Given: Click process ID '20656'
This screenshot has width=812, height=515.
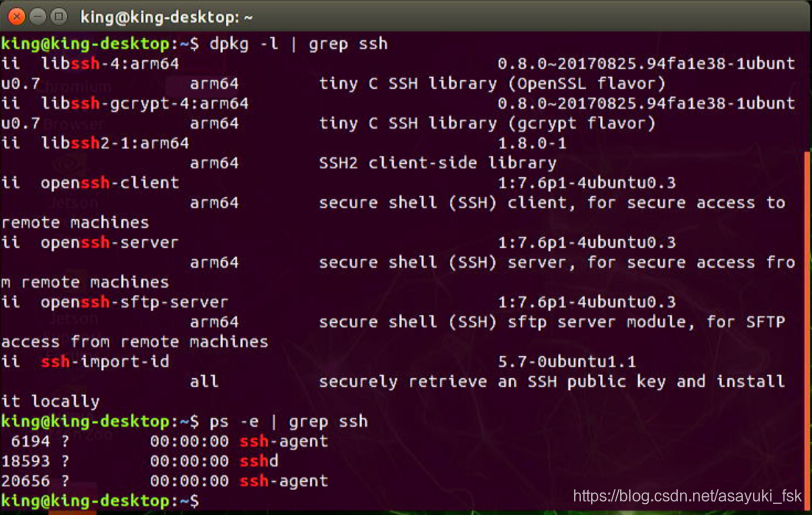Looking at the screenshot, I should point(26,481).
